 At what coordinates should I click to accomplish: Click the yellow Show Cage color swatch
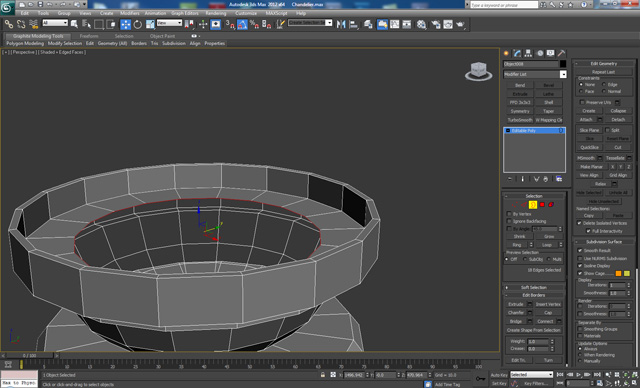[x=627, y=273]
